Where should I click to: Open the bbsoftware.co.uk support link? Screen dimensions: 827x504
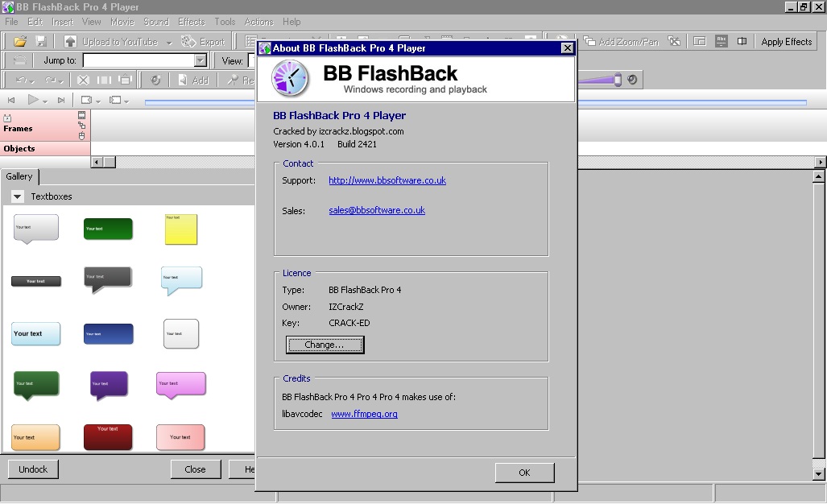387,180
